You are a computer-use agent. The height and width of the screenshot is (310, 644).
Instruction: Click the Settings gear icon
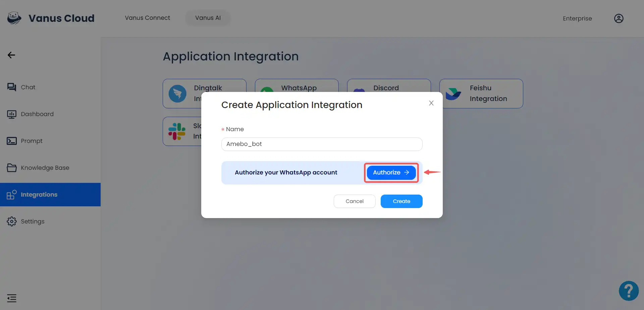(12, 221)
